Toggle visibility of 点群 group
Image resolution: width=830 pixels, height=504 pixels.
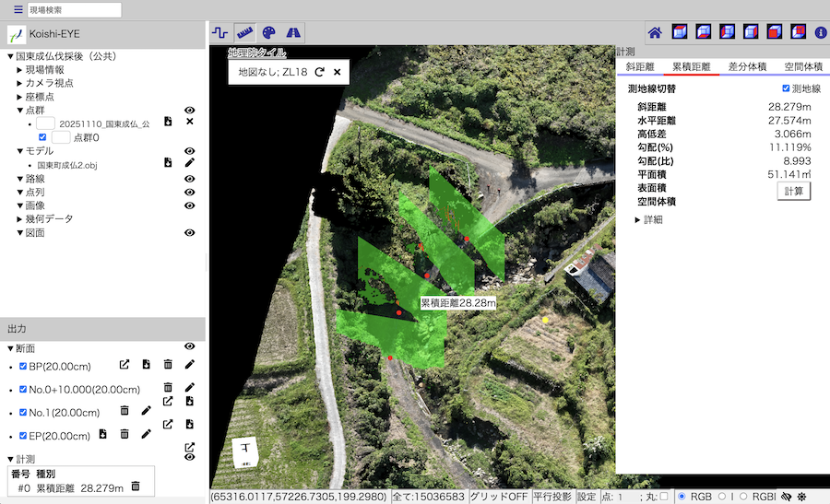(x=189, y=110)
